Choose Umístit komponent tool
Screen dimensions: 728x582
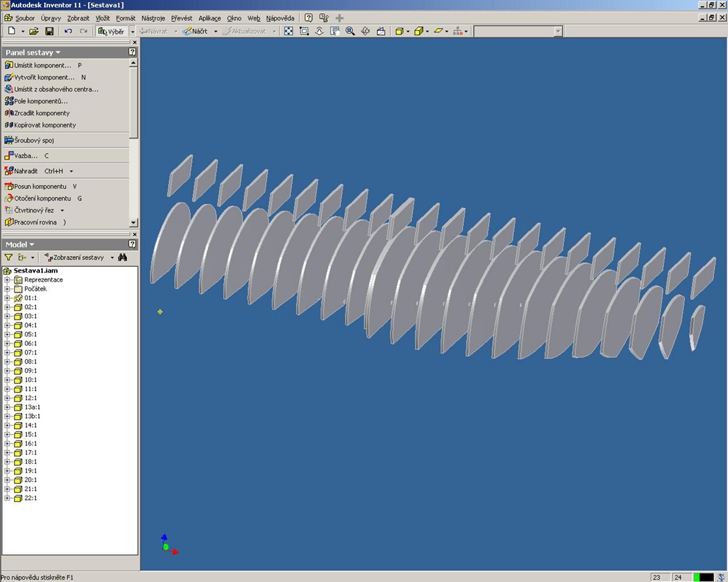tap(42, 65)
